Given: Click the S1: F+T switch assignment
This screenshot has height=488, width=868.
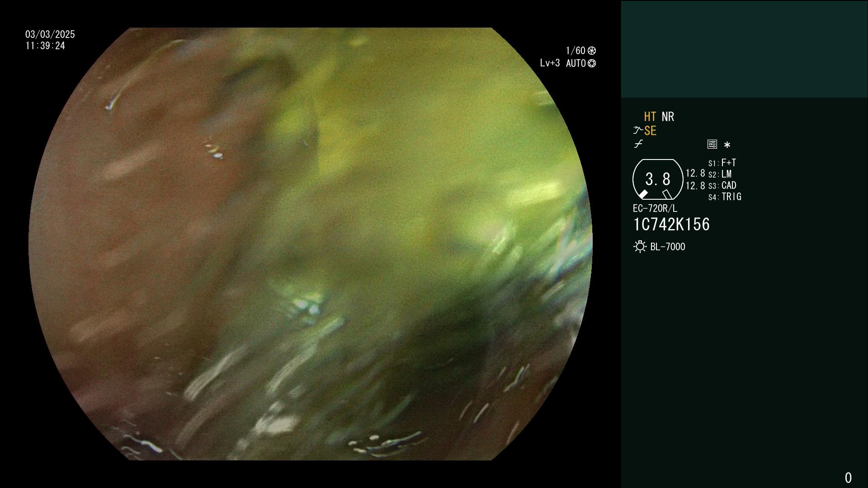Looking at the screenshot, I should click(x=722, y=163).
